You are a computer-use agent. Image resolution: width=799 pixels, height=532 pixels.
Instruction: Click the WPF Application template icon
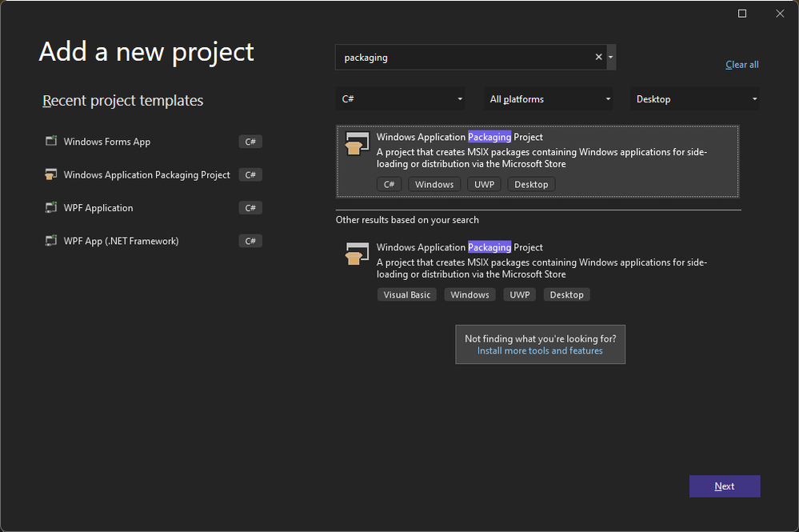point(51,208)
